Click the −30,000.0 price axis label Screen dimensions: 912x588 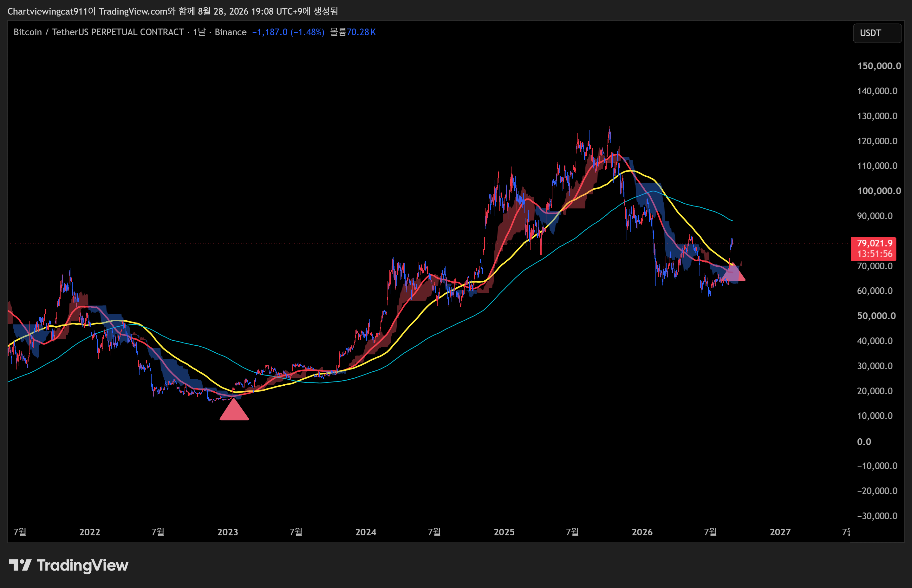pos(877,516)
